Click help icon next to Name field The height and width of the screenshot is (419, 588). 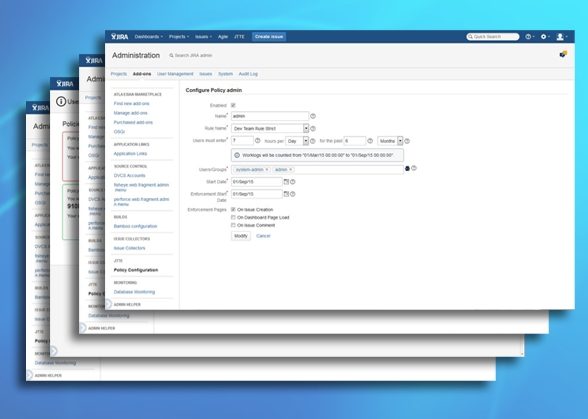tap(313, 116)
